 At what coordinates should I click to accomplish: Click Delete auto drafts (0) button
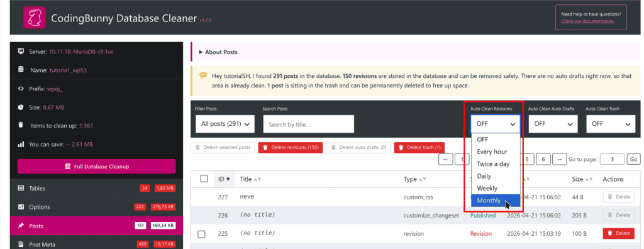[x=358, y=148]
